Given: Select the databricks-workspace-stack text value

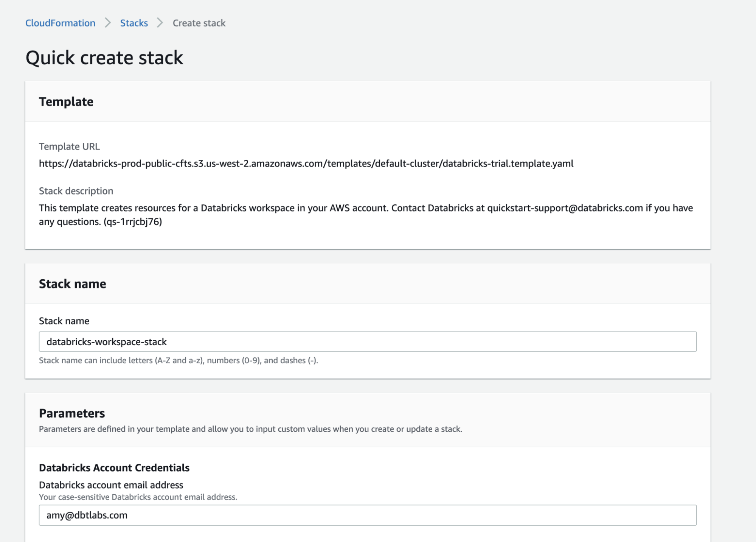Looking at the screenshot, I should click(107, 342).
